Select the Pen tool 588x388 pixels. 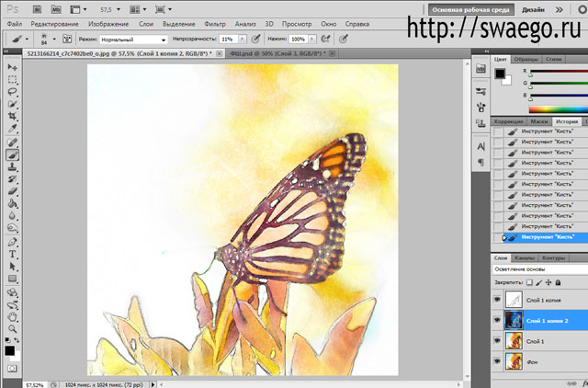tap(12, 242)
